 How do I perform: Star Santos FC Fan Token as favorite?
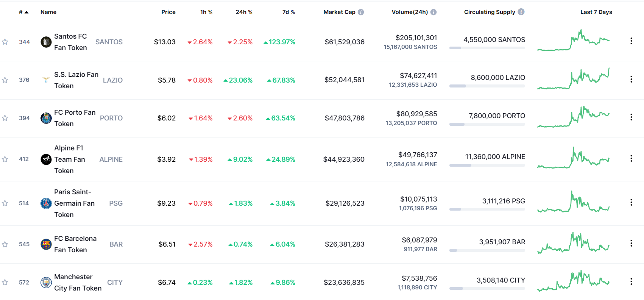5,42
